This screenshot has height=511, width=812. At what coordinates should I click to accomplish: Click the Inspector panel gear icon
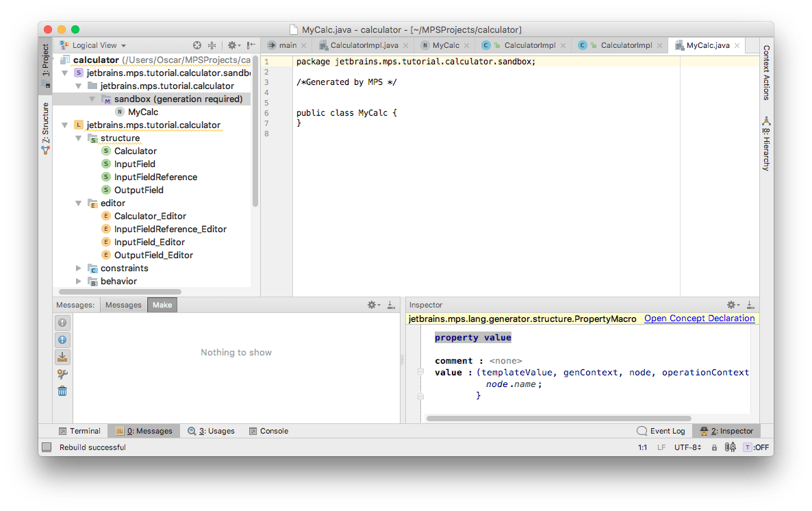[x=732, y=305]
